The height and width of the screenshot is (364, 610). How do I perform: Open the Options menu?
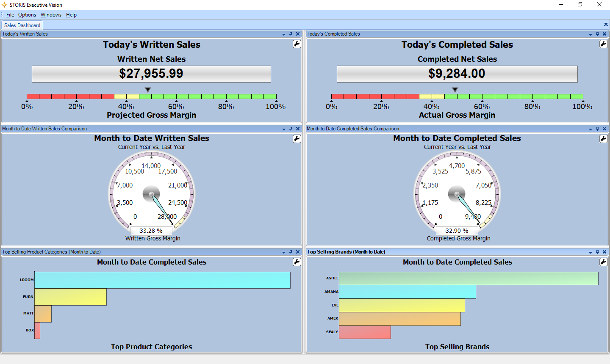pyautogui.click(x=27, y=15)
